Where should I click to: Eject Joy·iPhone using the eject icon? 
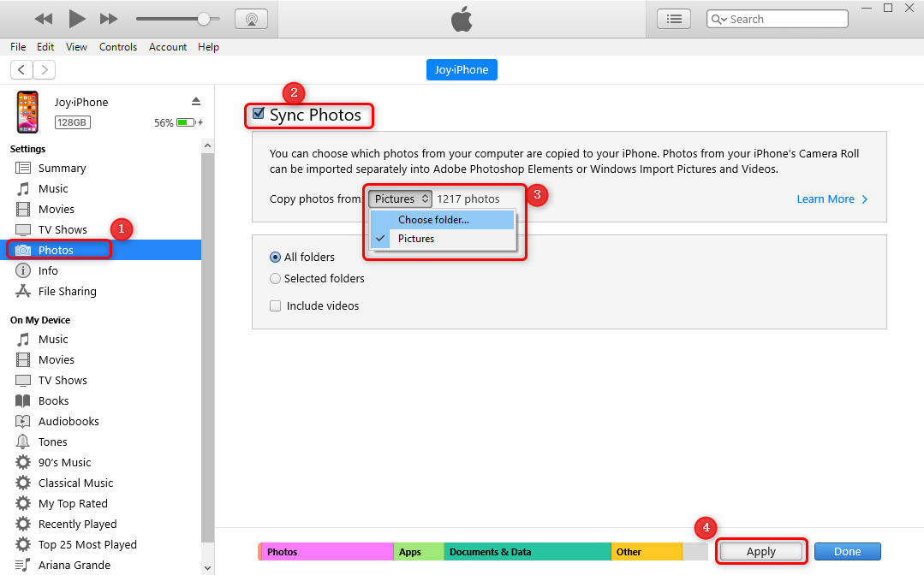[x=196, y=102]
